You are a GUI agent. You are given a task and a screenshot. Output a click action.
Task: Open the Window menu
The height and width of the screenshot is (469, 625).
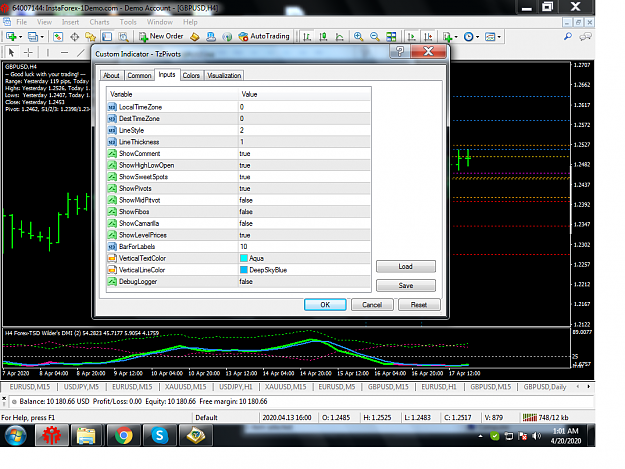pos(160,22)
